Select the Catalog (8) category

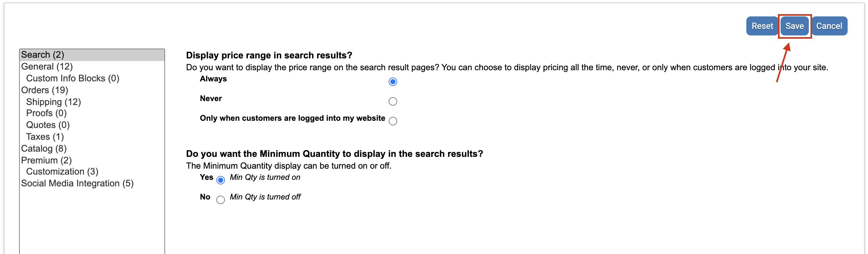[44, 148]
